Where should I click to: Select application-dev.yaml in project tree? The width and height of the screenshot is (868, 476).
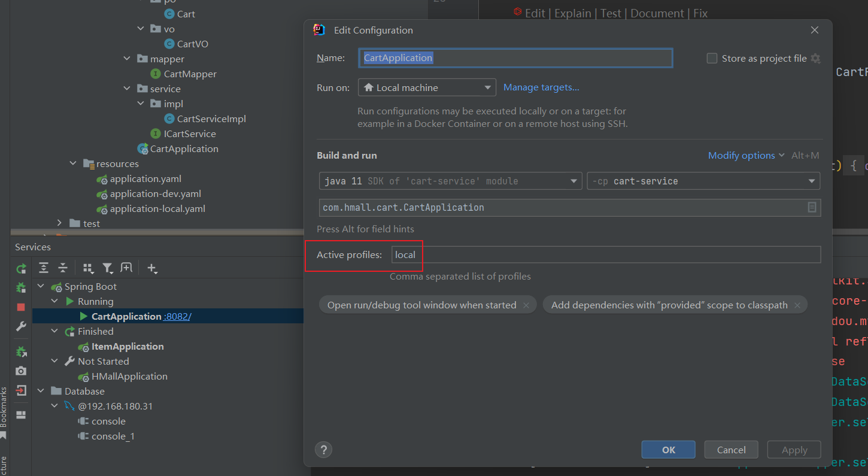point(156,193)
